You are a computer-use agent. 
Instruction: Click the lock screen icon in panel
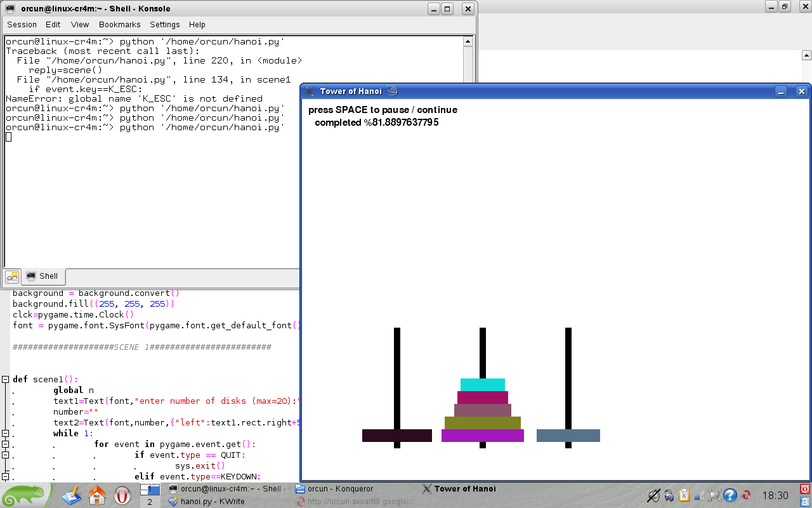coord(805,502)
